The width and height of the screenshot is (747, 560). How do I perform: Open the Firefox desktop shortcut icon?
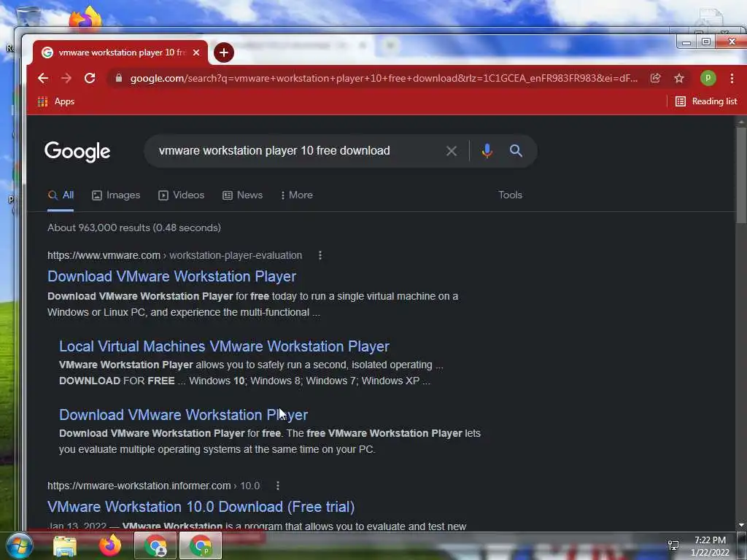tap(86, 19)
